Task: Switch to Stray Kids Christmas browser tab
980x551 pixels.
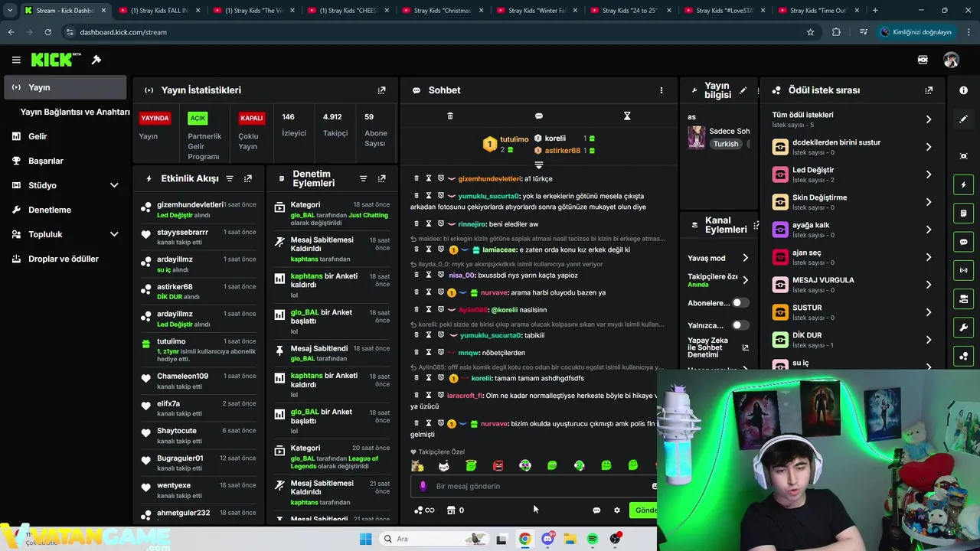Action: pyautogui.click(x=441, y=11)
